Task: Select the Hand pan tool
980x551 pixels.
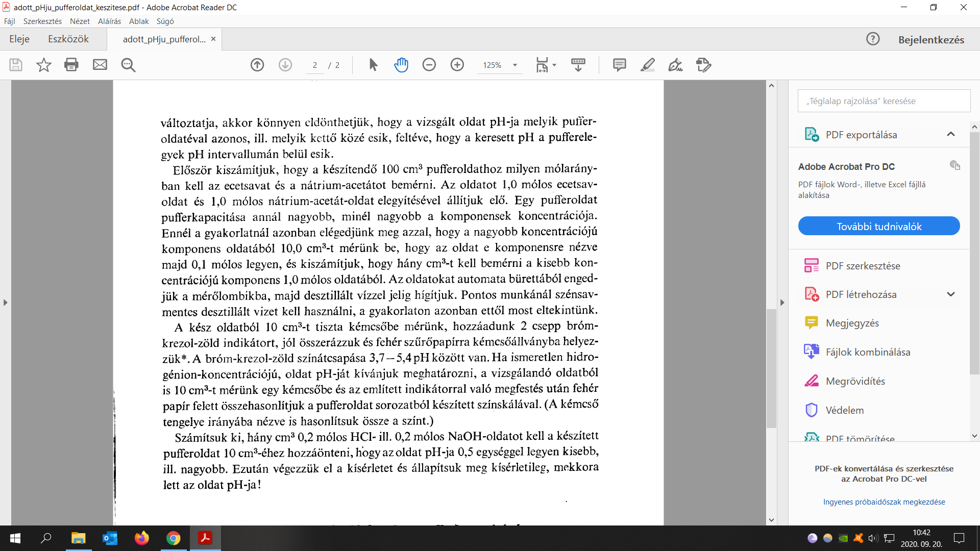Action: click(x=401, y=65)
